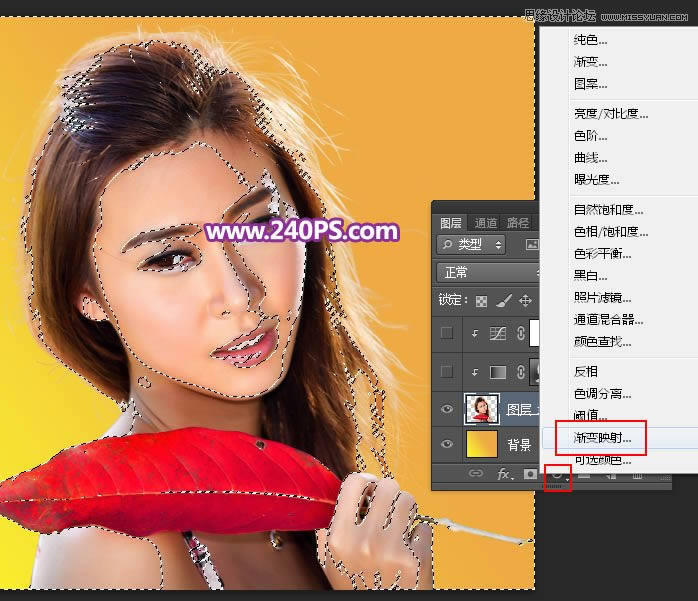Select the 背景 layer yellow gradient thumbnail

tap(481, 444)
